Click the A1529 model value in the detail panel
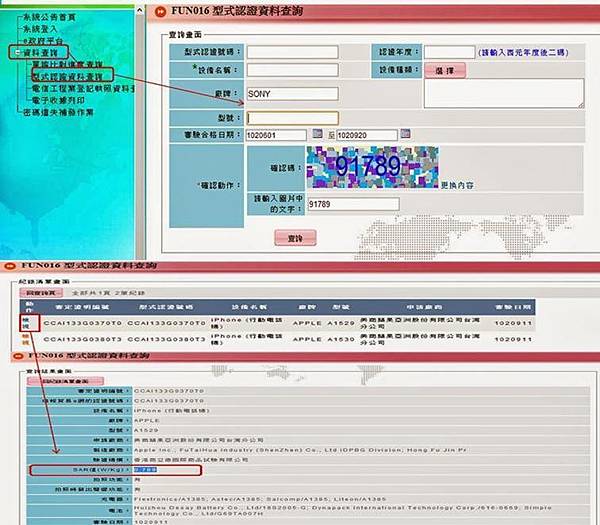600x525 pixels. [x=146, y=430]
